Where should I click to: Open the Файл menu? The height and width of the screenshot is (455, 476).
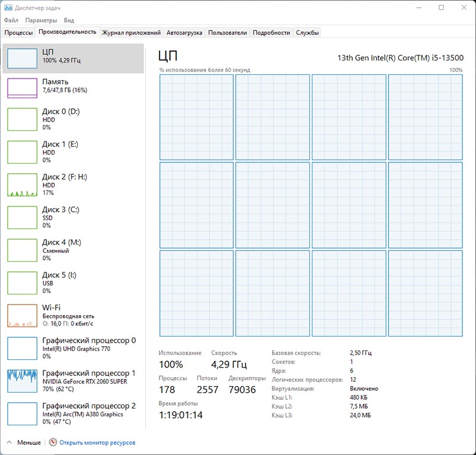[x=11, y=20]
